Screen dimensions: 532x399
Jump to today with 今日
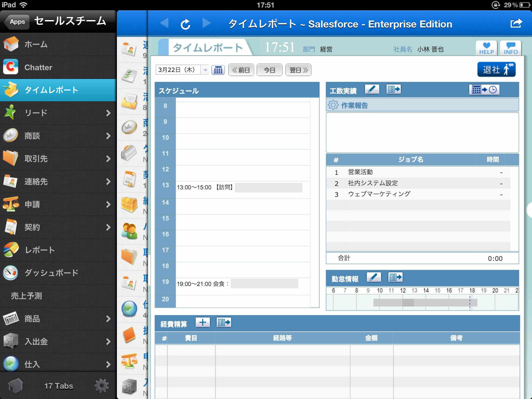pos(269,70)
